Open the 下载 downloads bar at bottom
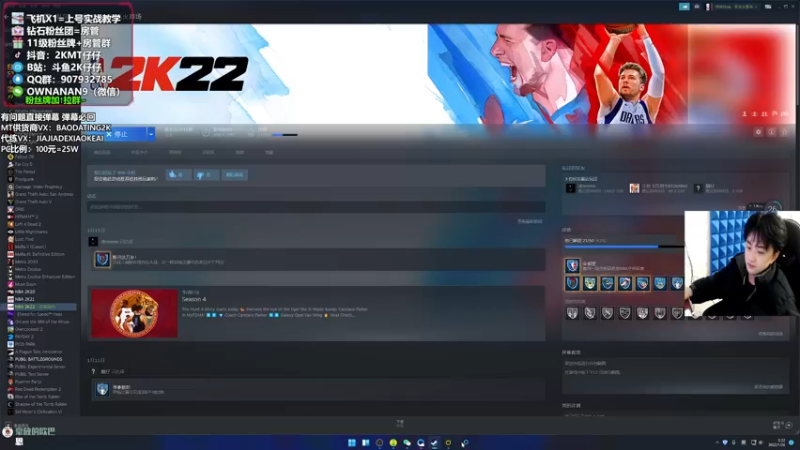 (x=400, y=423)
